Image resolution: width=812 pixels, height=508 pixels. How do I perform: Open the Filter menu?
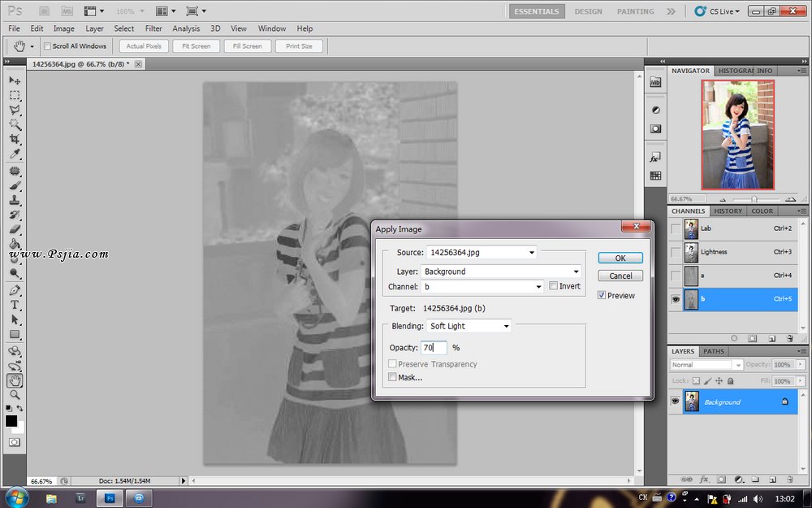tap(153, 28)
